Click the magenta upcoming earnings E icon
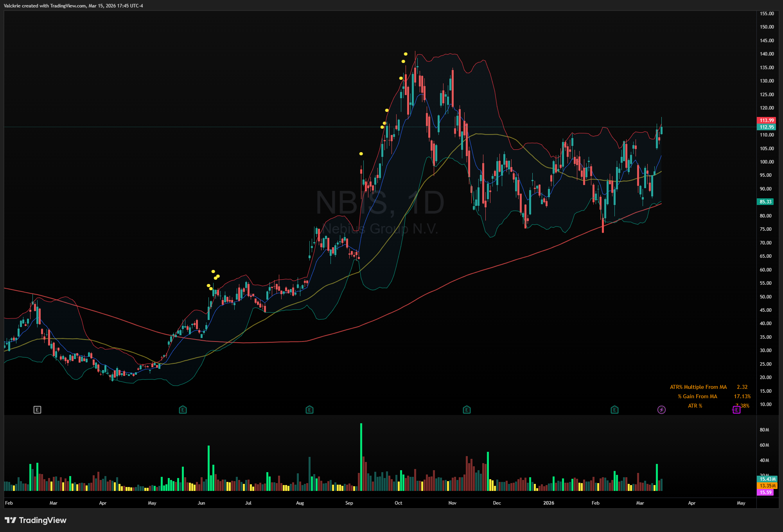This screenshot has height=532, width=783. click(x=736, y=410)
